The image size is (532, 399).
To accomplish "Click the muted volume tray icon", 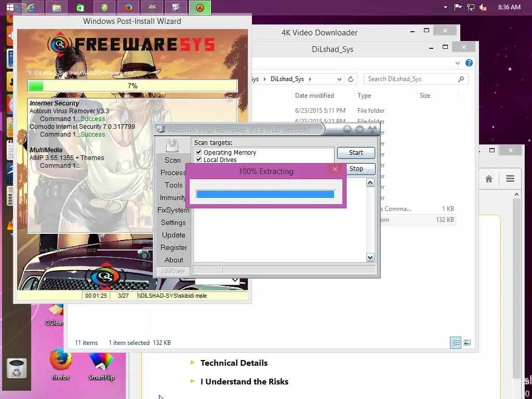I will coord(483,7).
